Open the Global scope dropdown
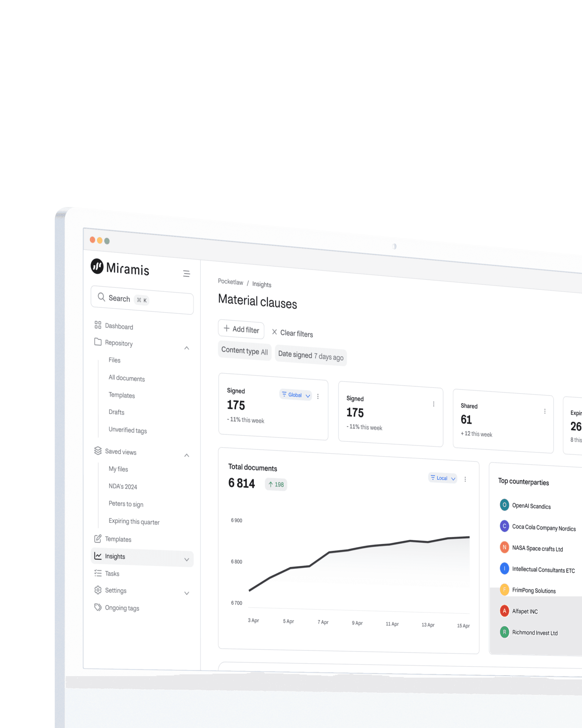The height and width of the screenshot is (728, 582). tap(296, 395)
